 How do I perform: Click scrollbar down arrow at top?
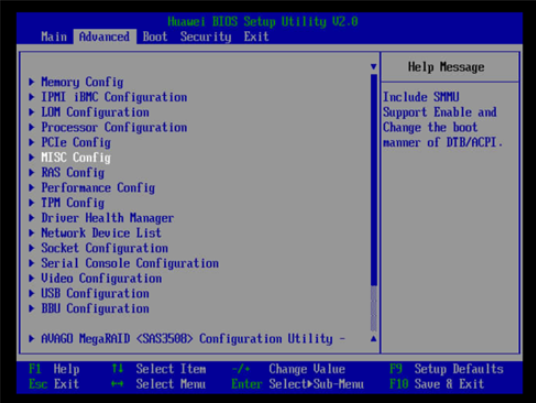click(374, 67)
